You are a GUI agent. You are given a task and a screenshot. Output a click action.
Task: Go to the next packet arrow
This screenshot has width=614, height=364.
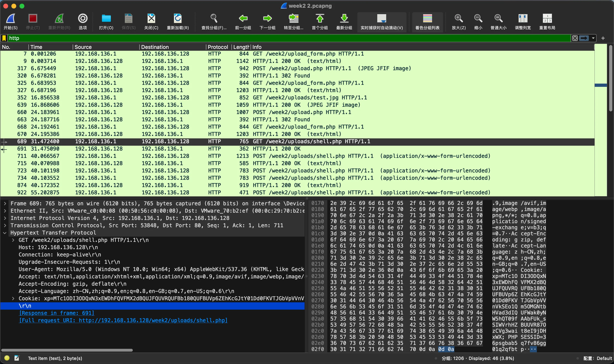click(267, 19)
